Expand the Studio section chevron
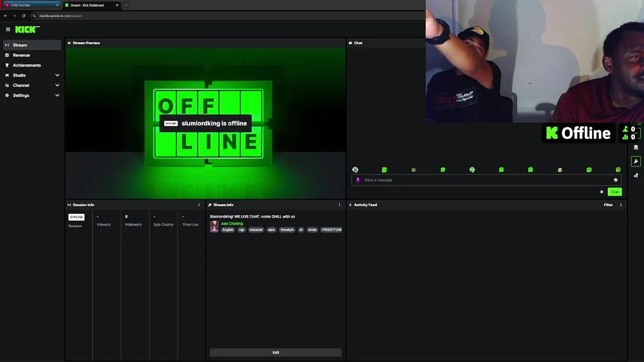The width and height of the screenshot is (644, 362). point(57,75)
